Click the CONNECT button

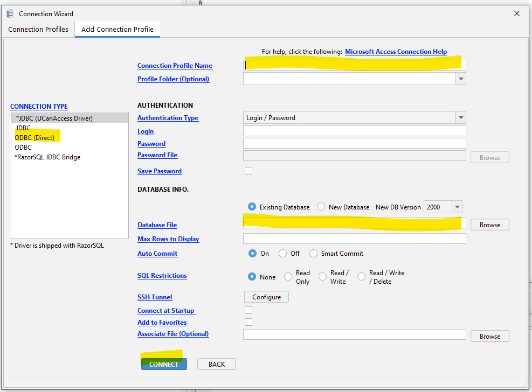tap(164, 364)
